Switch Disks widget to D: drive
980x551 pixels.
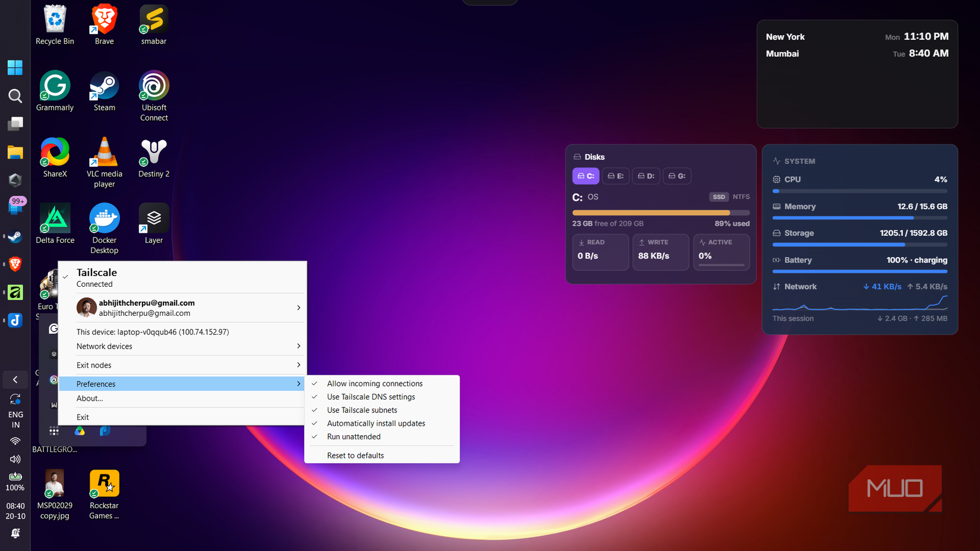click(646, 176)
